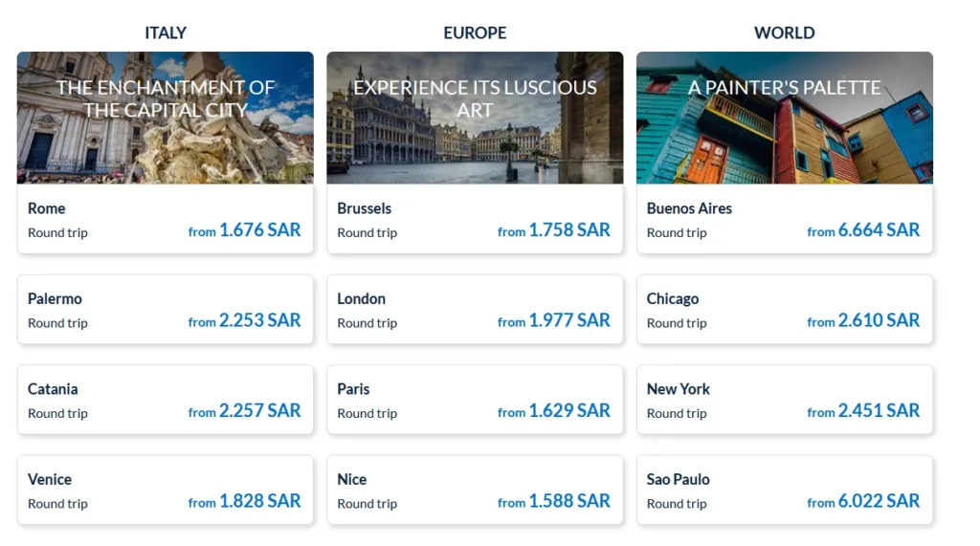This screenshot has height=546, width=980.
Task: Click the colorful Buenos Aires houses image
Action: tap(785, 118)
